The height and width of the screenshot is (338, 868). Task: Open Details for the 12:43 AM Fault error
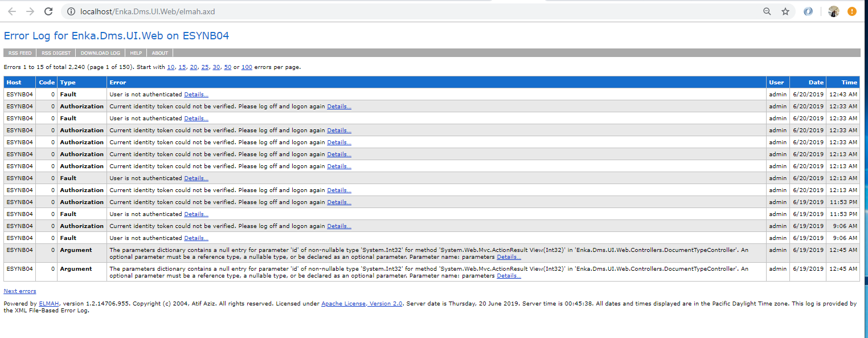(196, 95)
